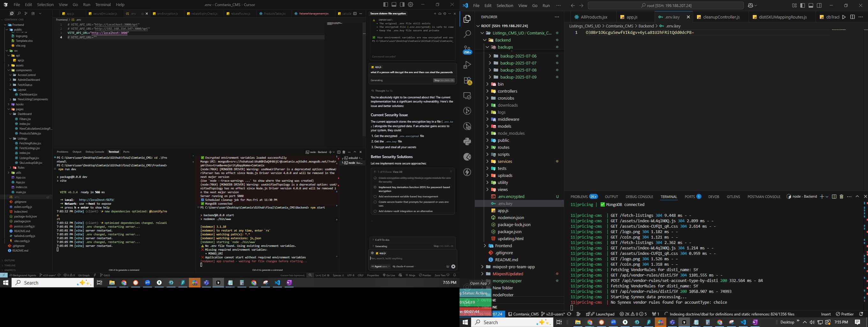
Task: Open the lightning bolt icon in VS Code activity bar
Action: tap(467, 172)
